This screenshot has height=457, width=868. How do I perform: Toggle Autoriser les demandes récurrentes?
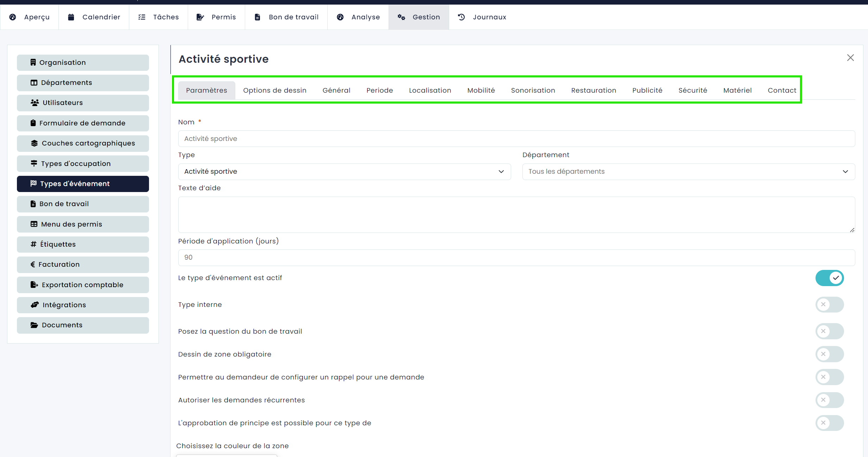(x=829, y=400)
